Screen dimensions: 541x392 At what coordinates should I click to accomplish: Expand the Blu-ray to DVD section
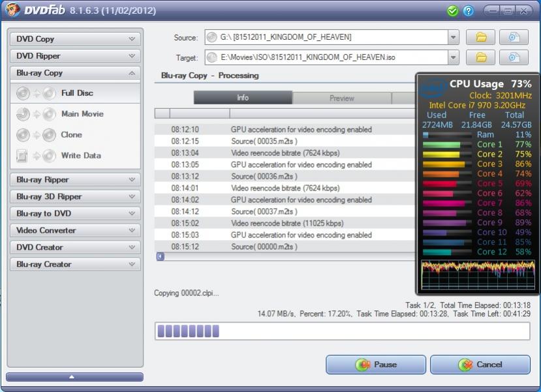[75, 213]
